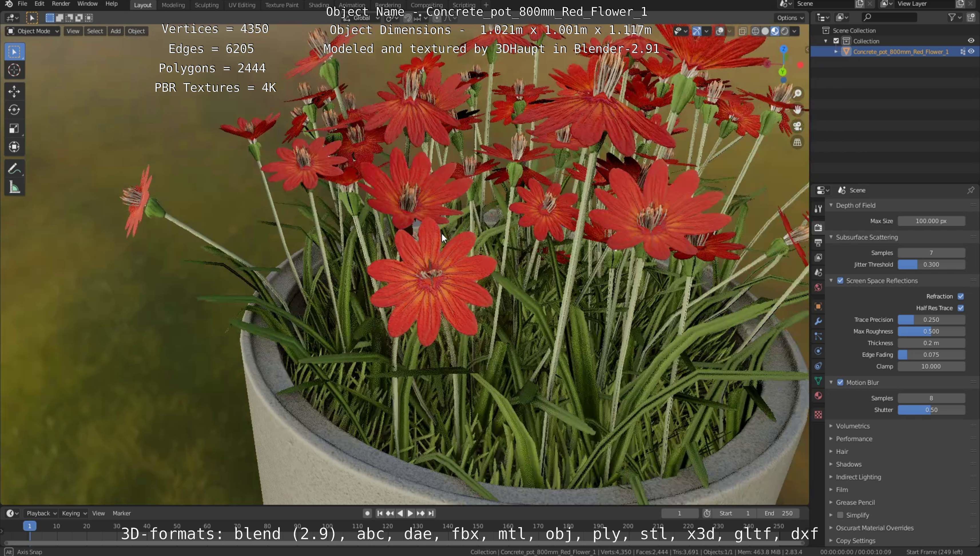Open the Particles properties tab
The image size is (980, 556).
pos(818,336)
